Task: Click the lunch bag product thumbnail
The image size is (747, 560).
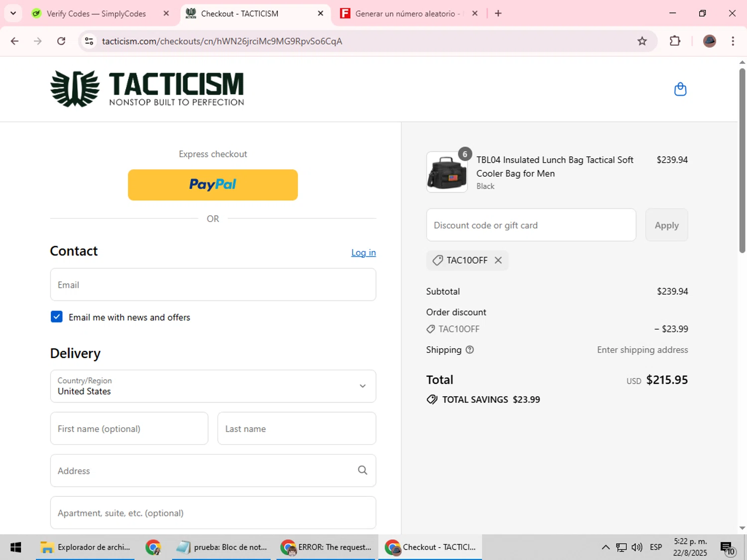Action: (x=447, y=172)
